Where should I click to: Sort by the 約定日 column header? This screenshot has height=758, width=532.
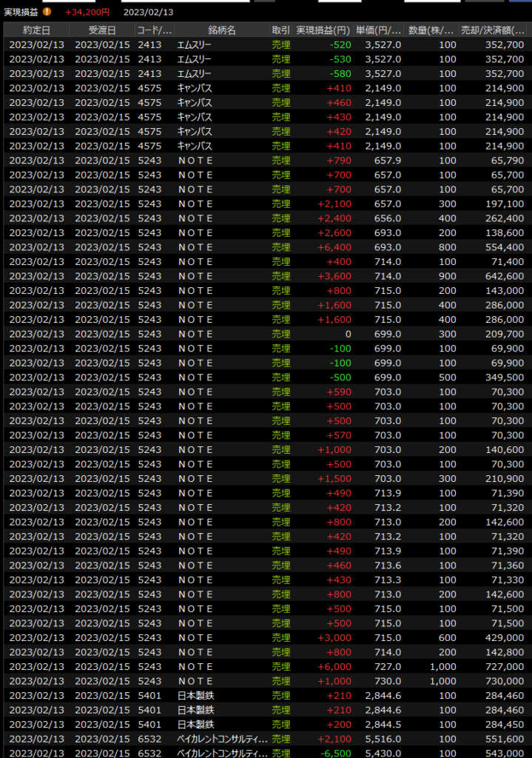(36, 30)
